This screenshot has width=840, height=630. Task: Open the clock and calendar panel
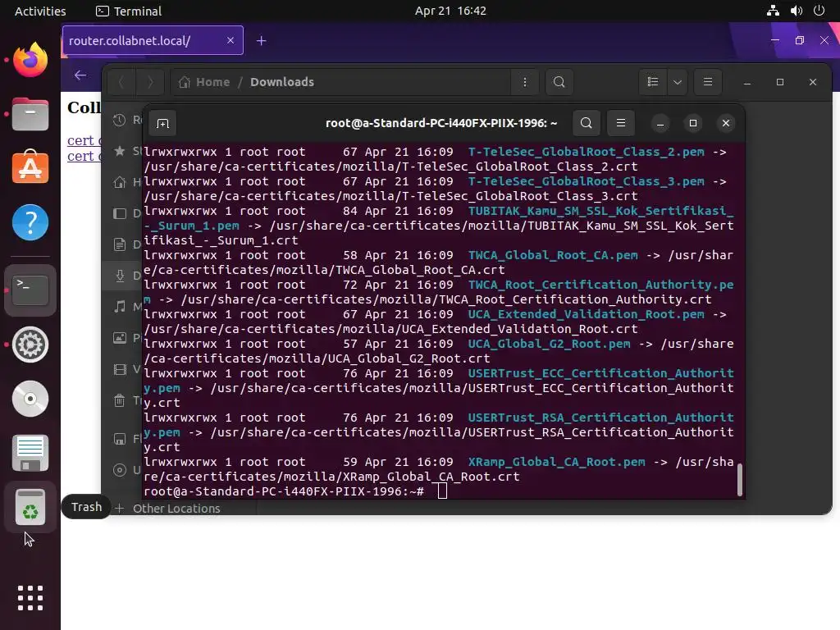(450, 11)
